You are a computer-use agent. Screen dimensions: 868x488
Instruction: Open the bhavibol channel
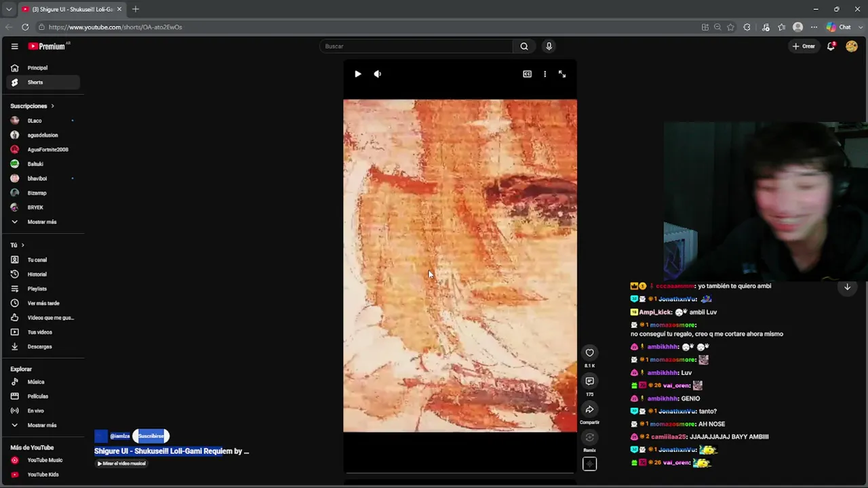[x=43, y=178]
